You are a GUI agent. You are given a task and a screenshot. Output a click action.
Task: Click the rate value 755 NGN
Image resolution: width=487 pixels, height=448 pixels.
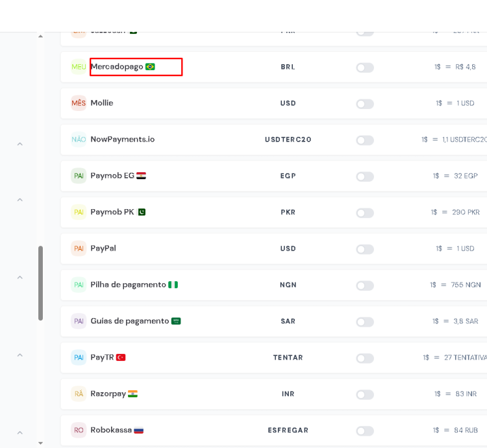coord(466,285)
